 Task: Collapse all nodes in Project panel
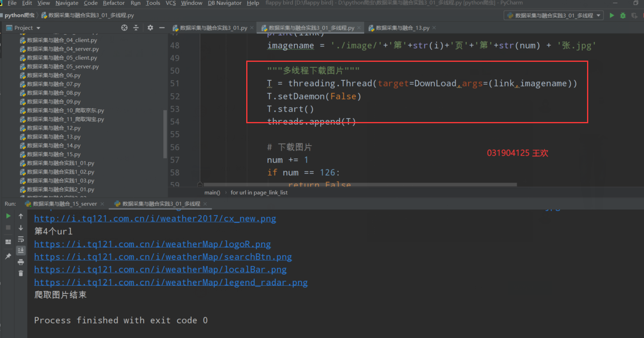tap(136, 28)
